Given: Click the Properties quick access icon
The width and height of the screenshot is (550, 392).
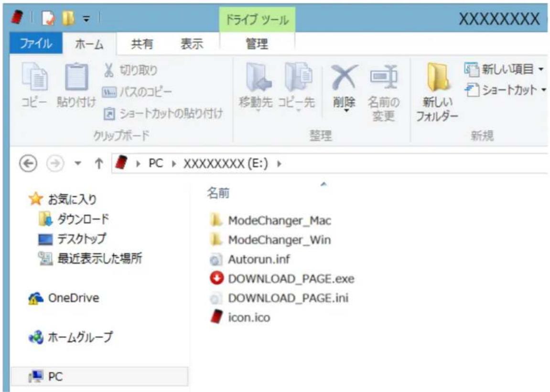Looking at the screenshot, I should 48,18.
